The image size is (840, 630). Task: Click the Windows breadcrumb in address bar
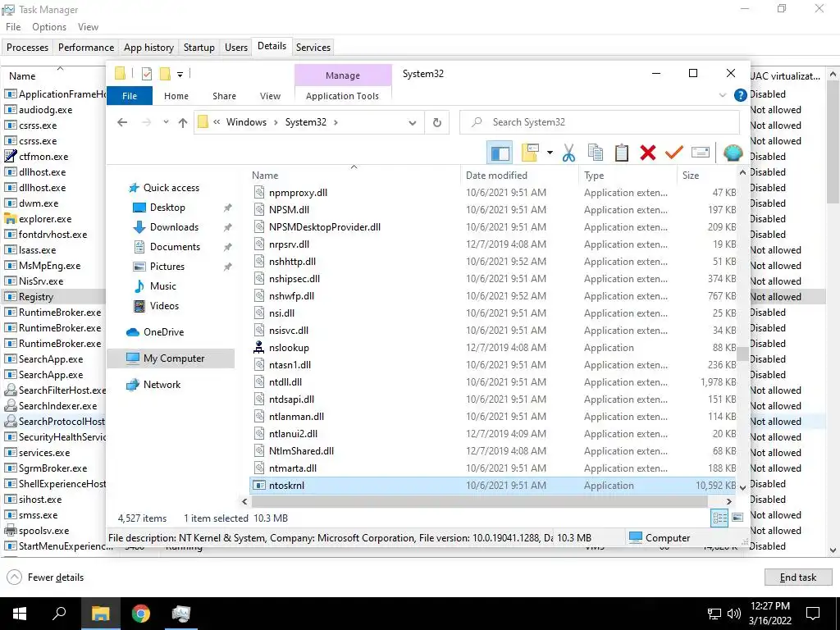click(x=246, y=122)
